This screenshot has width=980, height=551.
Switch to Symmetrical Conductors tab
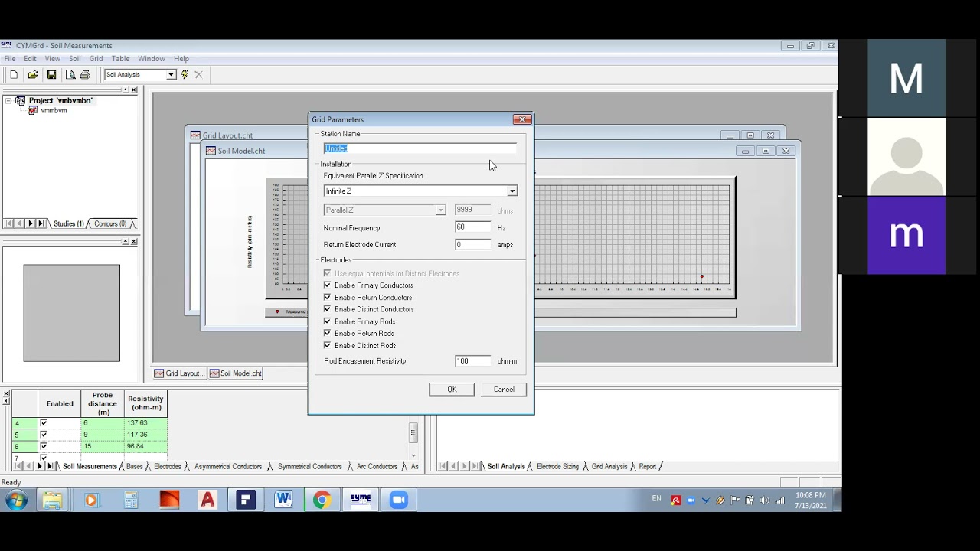[x=310, y=467]
